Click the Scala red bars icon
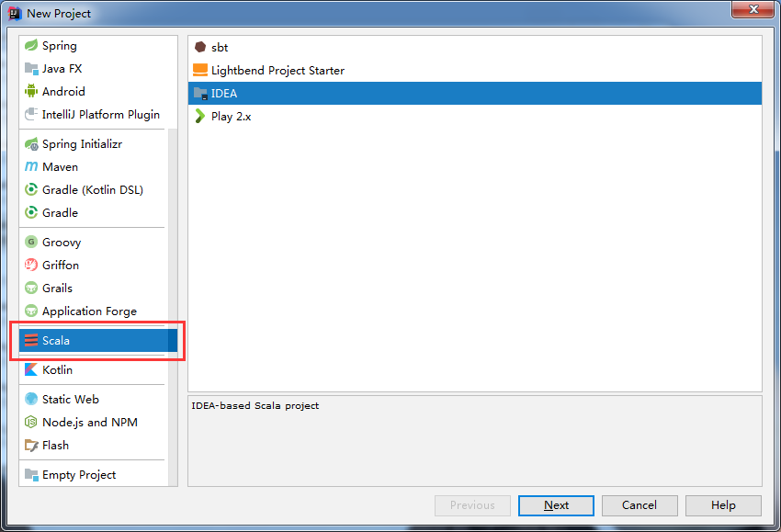This screenshot has height=532, width=781. pos(31,340)
